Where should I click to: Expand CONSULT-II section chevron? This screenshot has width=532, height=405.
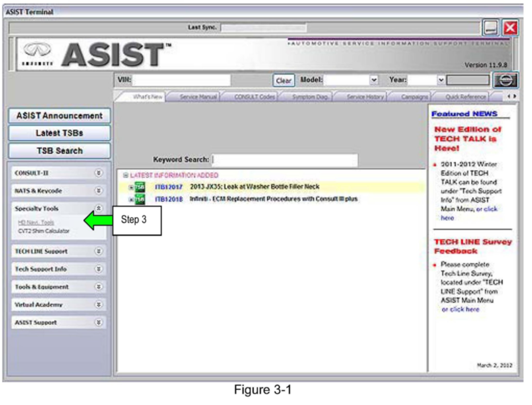click(x=98, y=173)
